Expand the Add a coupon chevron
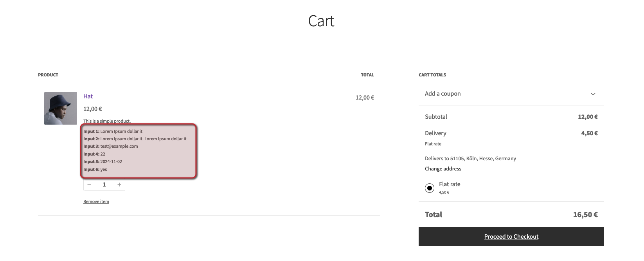Viewport: 644px width, 261px height. pos(593,94)
